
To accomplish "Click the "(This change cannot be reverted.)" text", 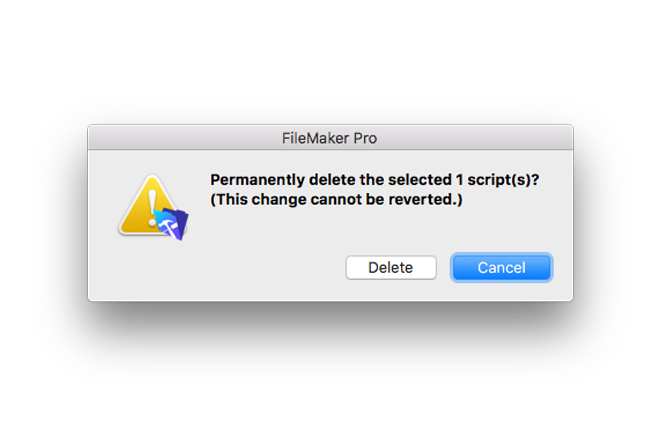I will [337, 199].
